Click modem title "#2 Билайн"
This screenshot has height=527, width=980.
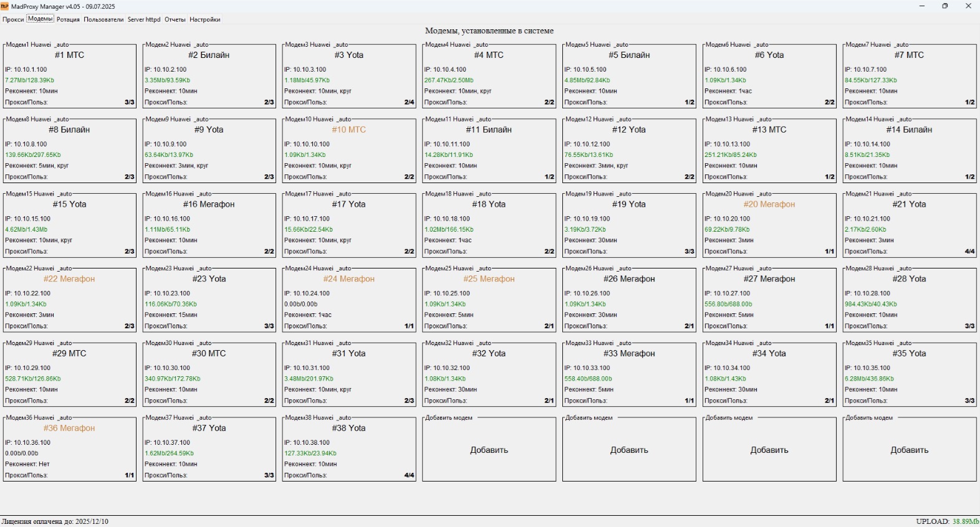(x=209, y=55)
